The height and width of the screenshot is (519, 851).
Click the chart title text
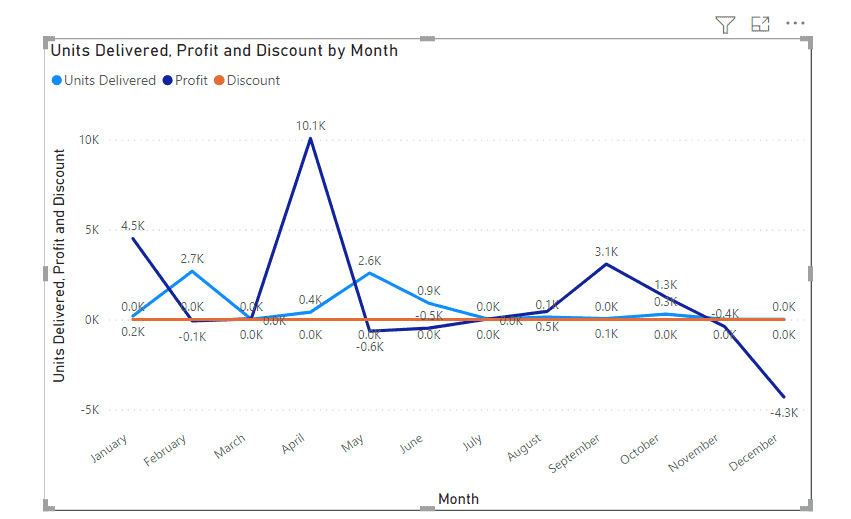click(224, 50)
